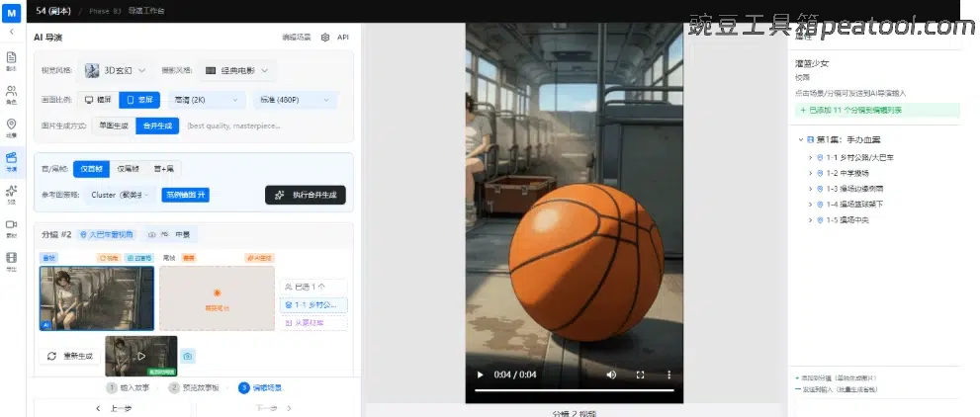This screenshot has height=417, width=980.
Task: Open the characters (角色) sidebar icon
Action: point(11,94)
